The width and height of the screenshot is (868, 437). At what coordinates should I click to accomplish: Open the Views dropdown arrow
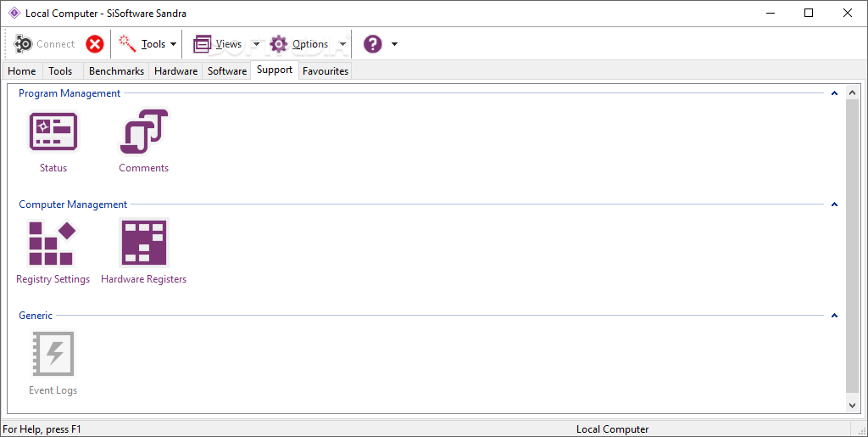tap(256, 44)
